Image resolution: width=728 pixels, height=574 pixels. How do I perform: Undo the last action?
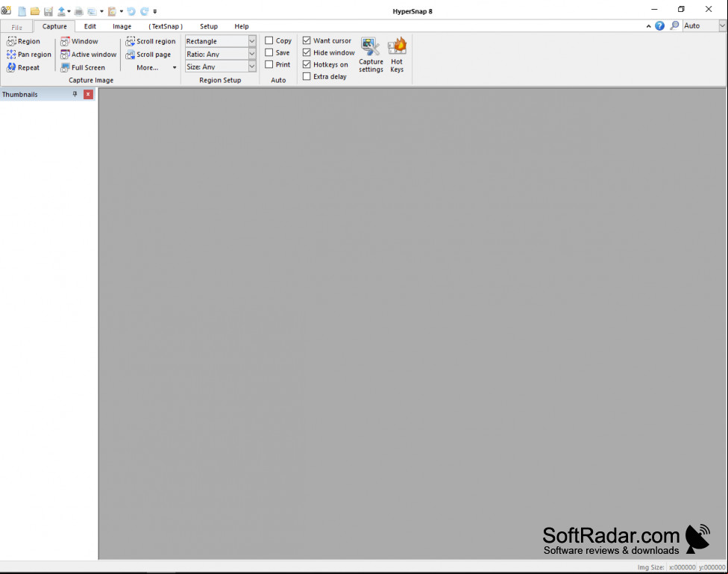[131, 11]
